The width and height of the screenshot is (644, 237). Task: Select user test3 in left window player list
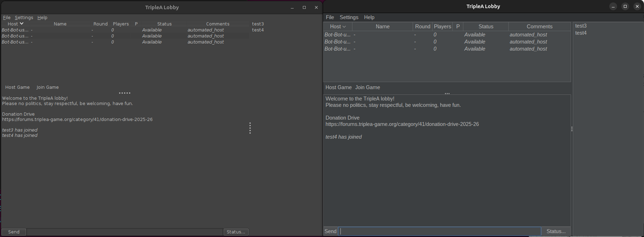(258, 24)
